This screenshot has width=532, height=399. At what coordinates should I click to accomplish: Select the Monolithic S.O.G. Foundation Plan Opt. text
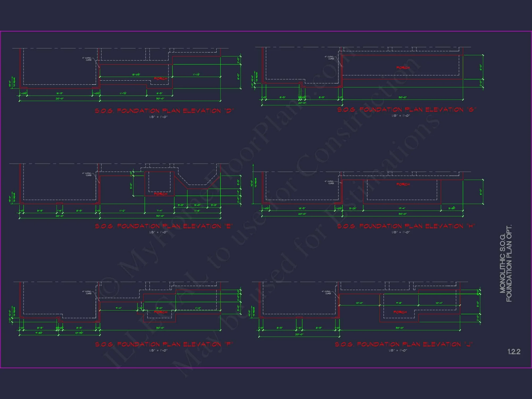coord(505,263)
